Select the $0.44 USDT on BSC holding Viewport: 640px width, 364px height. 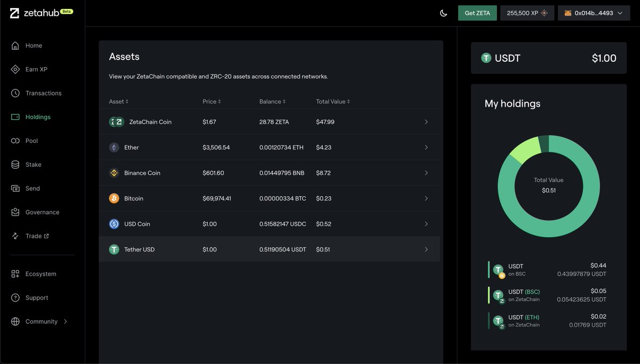[x=547, y=270]
